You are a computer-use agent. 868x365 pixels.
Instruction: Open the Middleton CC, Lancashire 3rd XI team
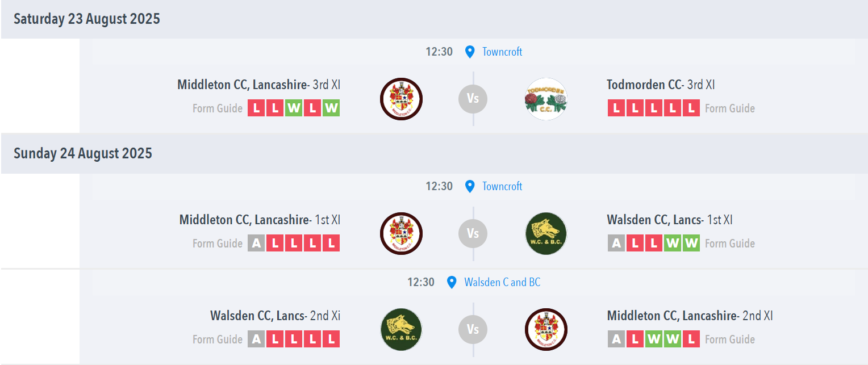258,85
